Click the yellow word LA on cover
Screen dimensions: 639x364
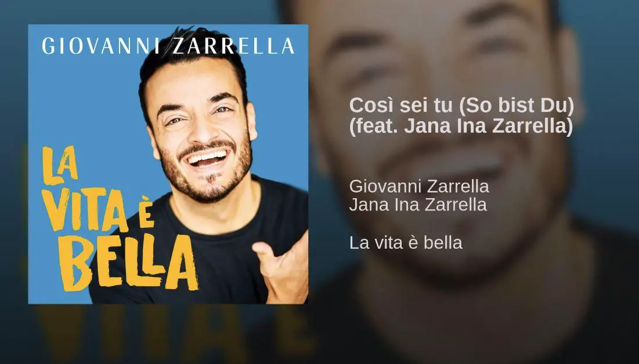pos(60,165)
